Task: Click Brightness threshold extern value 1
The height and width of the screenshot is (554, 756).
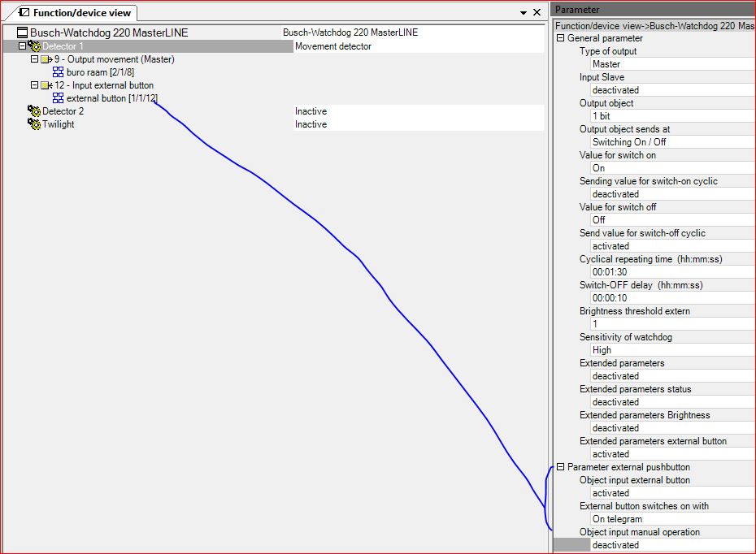Action: coord(673,324)
